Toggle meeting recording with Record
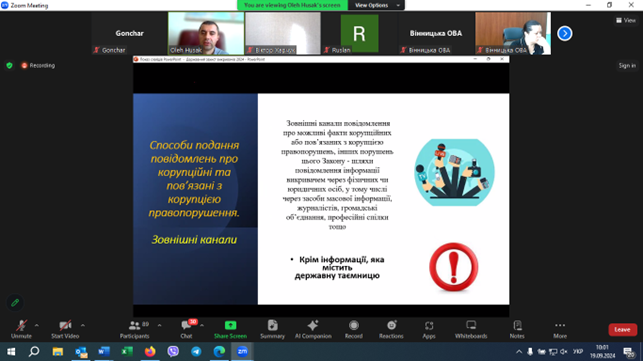643x361 pixels. (x=353, y=329)
